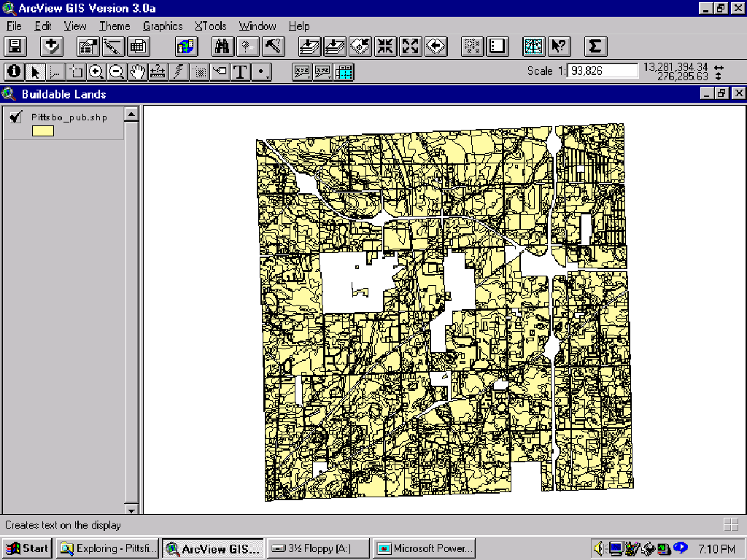
Task: Click the Pittsbo_pub.shp yellow legend swatch
Action: pos(43,131)
